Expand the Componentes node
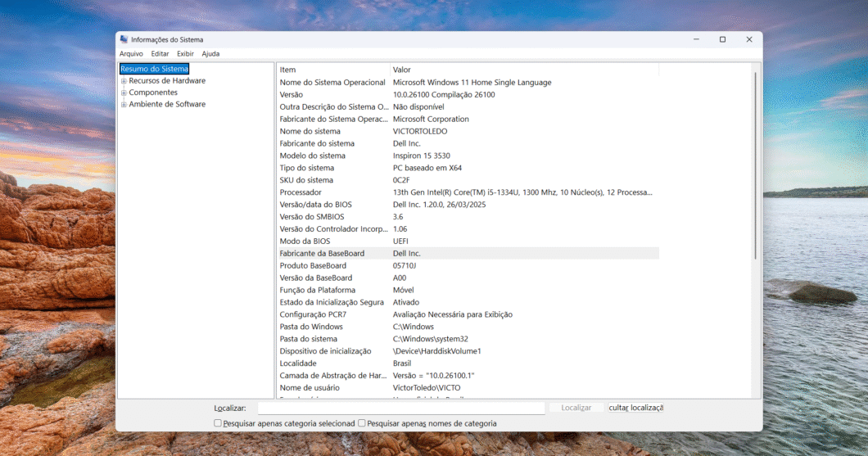The width and height of the screenshot is (868, 456). tap(124, 93)
